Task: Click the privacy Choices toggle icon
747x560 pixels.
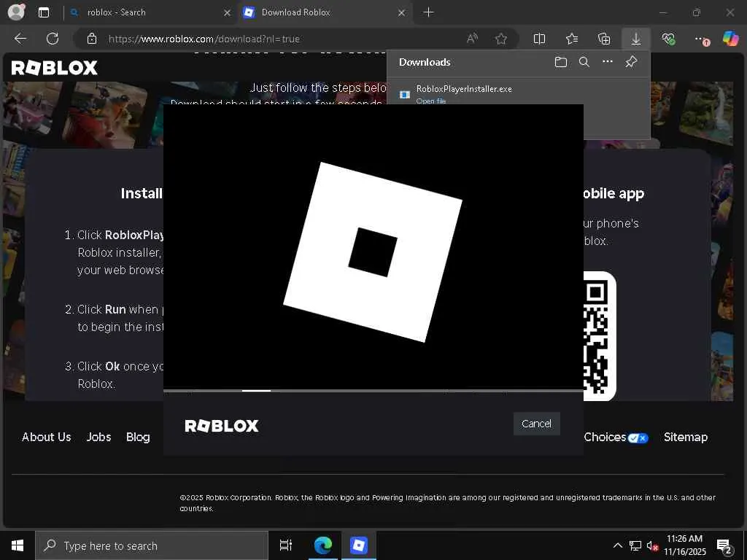Action: click(638, 438)
